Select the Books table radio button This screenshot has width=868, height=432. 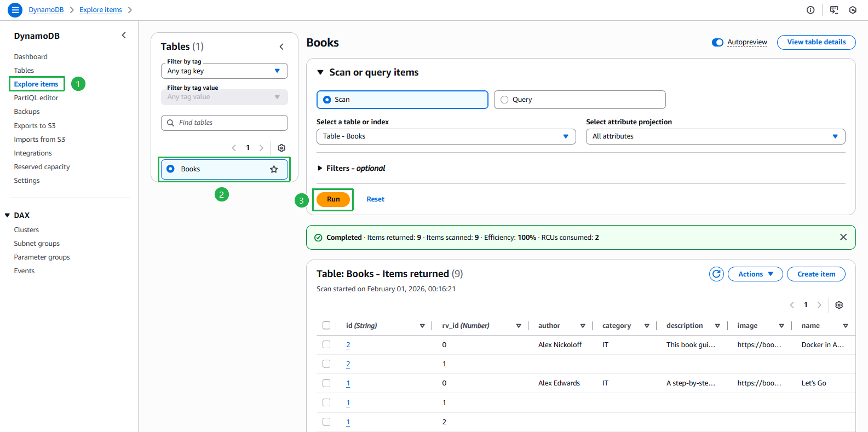(x=170, y=169)
